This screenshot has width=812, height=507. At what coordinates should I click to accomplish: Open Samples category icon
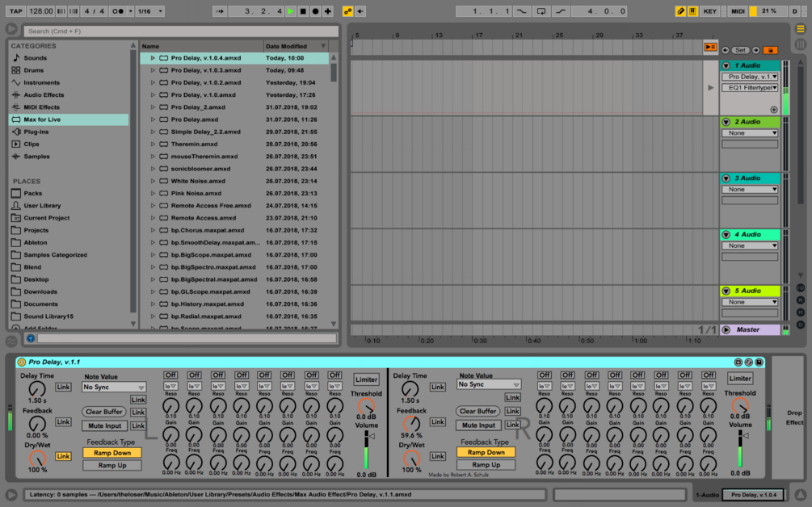tap(16, 157)
